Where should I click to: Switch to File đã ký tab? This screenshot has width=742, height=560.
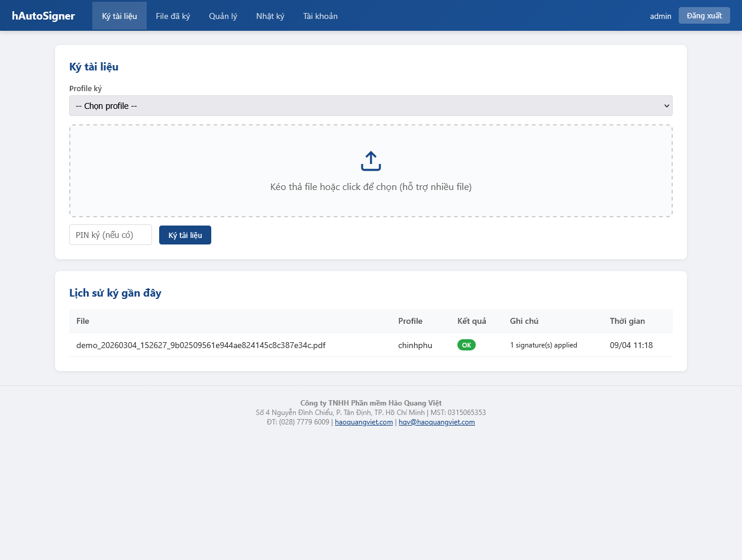pyautogui.click(x=173, y=16)
